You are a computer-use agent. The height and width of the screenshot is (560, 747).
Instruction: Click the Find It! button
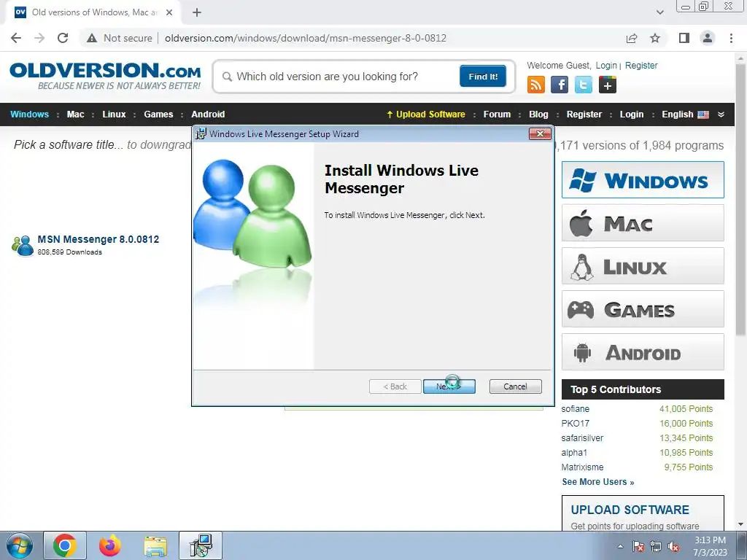pyautogui.click(x=483, y=76)
